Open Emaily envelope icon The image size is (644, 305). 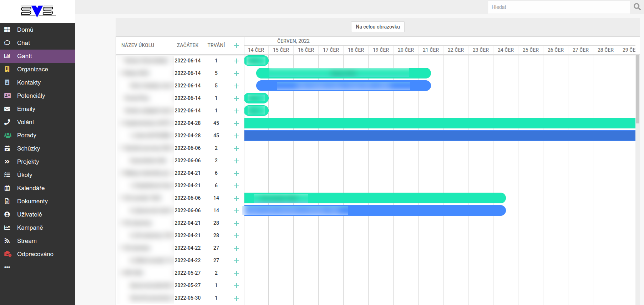coord(7,109)
